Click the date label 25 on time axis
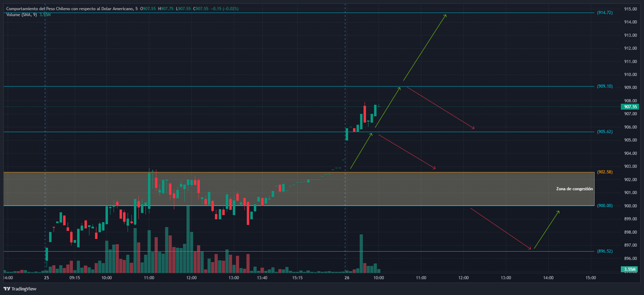Image resolution: width=644 pixels, height=295 pixels. (47, 278)
